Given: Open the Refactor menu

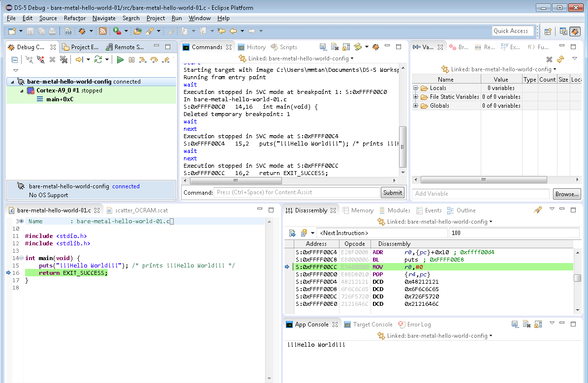Looking at the screenshot, I should tap(75, 18).
